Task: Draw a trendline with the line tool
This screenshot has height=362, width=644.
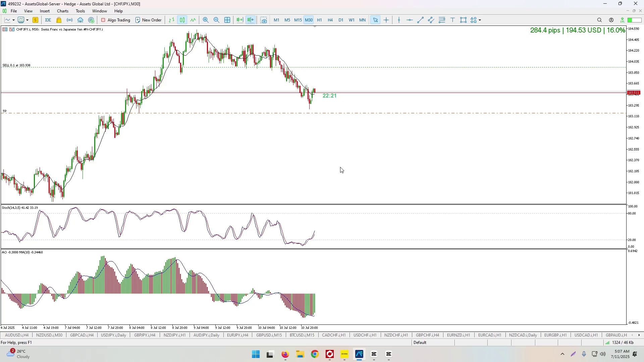Action: 421,20
